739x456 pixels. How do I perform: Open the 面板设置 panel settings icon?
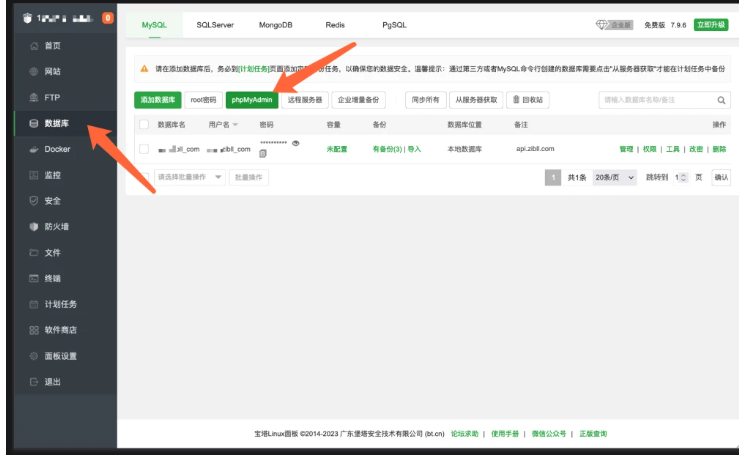[x=34, y=356]
